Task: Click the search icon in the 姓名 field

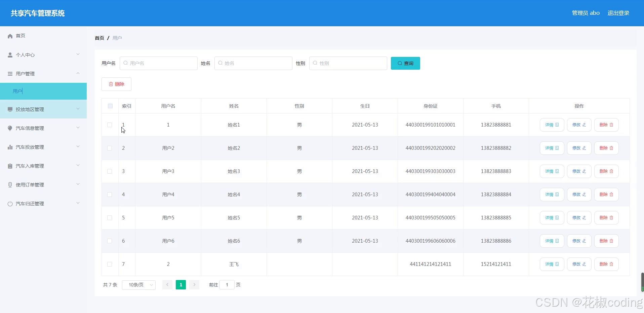Action: tap(220, 63)
